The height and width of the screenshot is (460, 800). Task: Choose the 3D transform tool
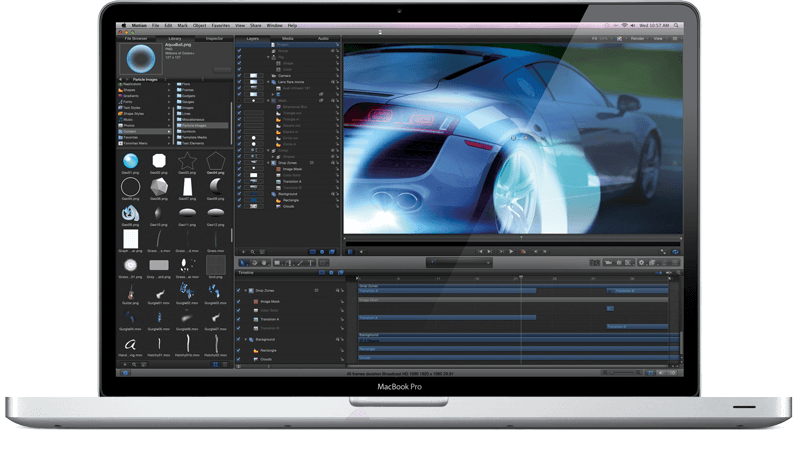(254, 263)
